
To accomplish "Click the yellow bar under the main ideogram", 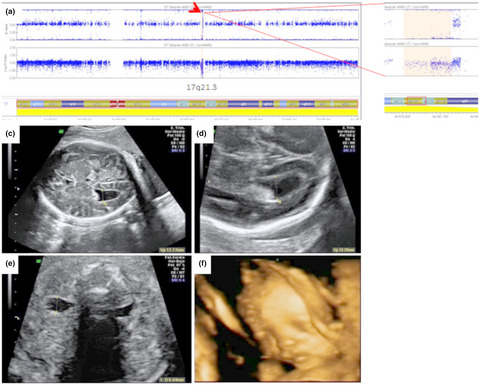I will [x=187, y=112].
